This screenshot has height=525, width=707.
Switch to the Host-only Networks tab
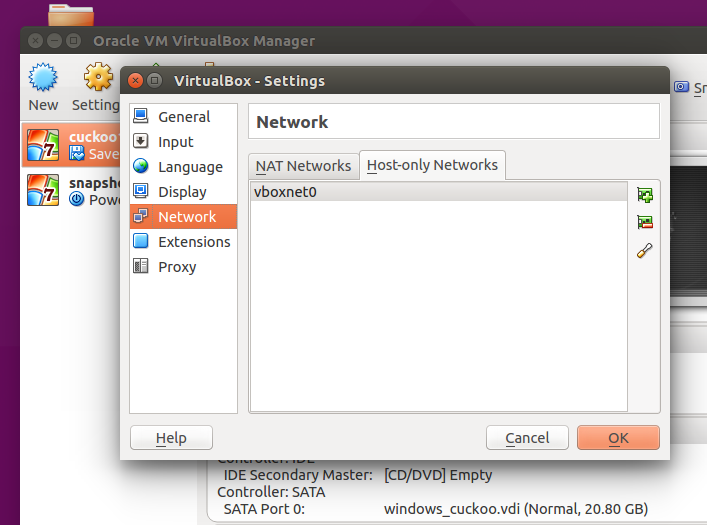pyautogui.click(x=432, y=165)
